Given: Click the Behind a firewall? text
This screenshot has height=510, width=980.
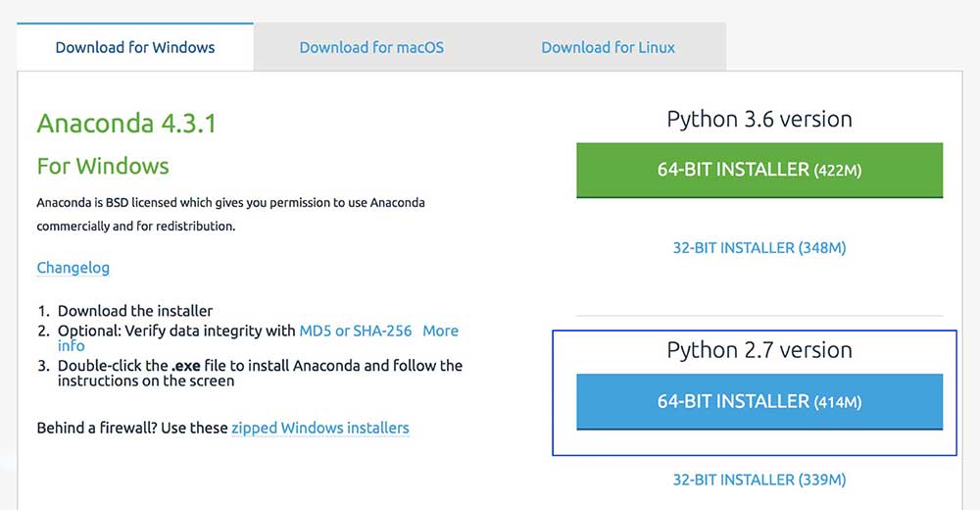Looking at the screenshot, I should click(x=96, y=428).
